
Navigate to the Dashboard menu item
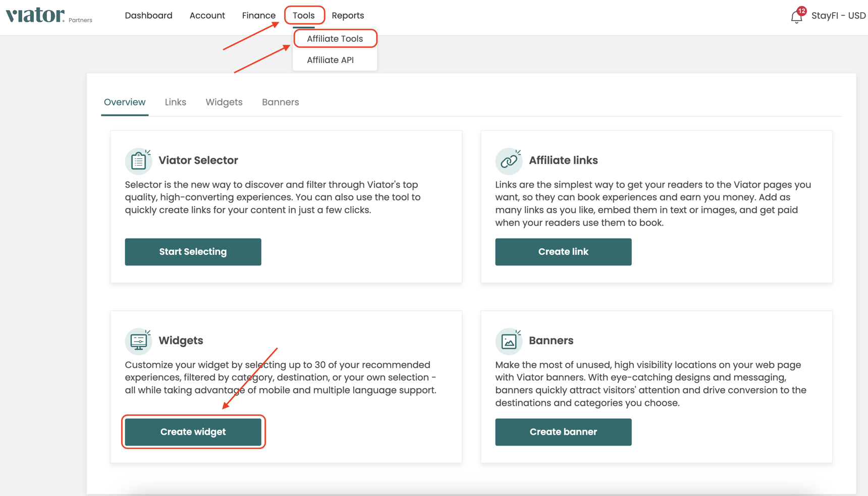pos(148,15)
